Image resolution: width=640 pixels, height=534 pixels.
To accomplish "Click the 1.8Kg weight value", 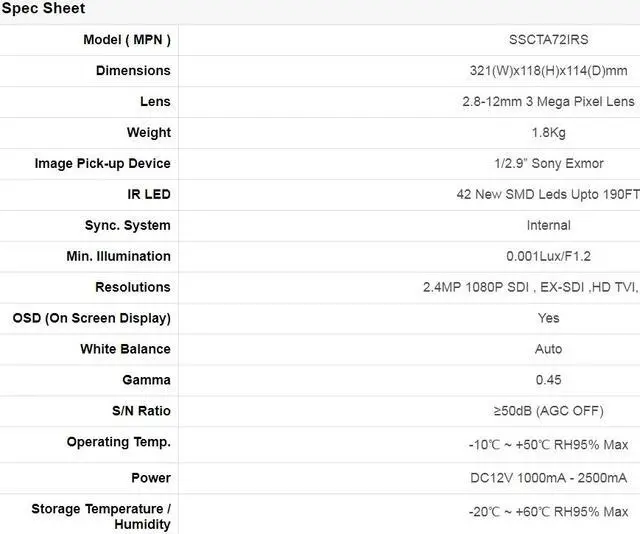I will (548, 133).
